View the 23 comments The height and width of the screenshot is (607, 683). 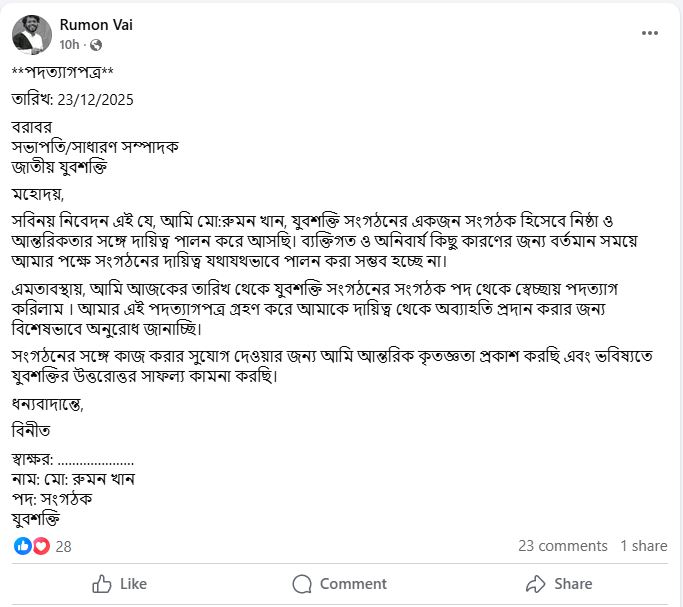coord(562,546)
